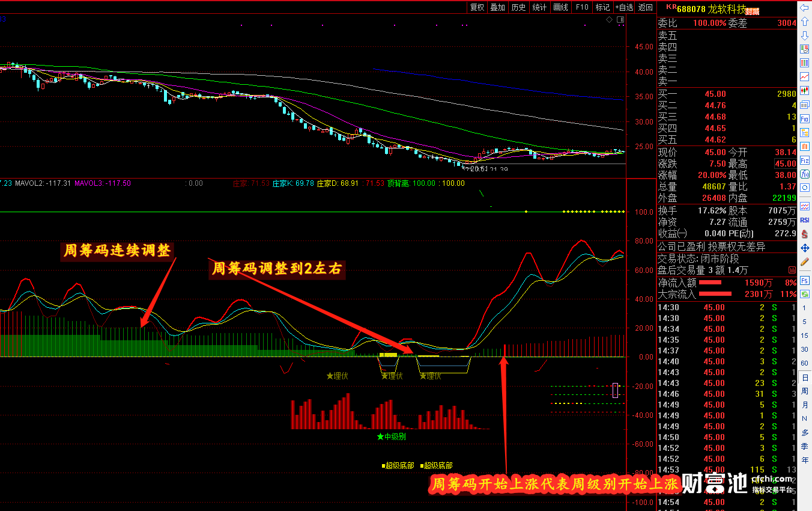Click the small icon beside 盘后交易量 row
This screenshot has height=511, width=812.
(x=792, y=270)
